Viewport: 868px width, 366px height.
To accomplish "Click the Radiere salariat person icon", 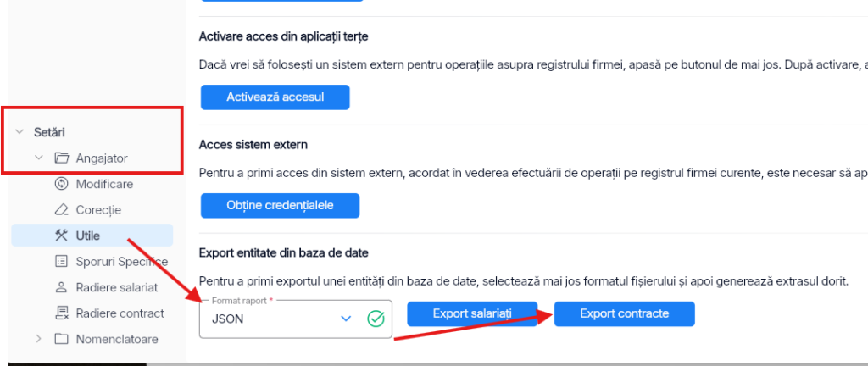I will click(61, 287).
